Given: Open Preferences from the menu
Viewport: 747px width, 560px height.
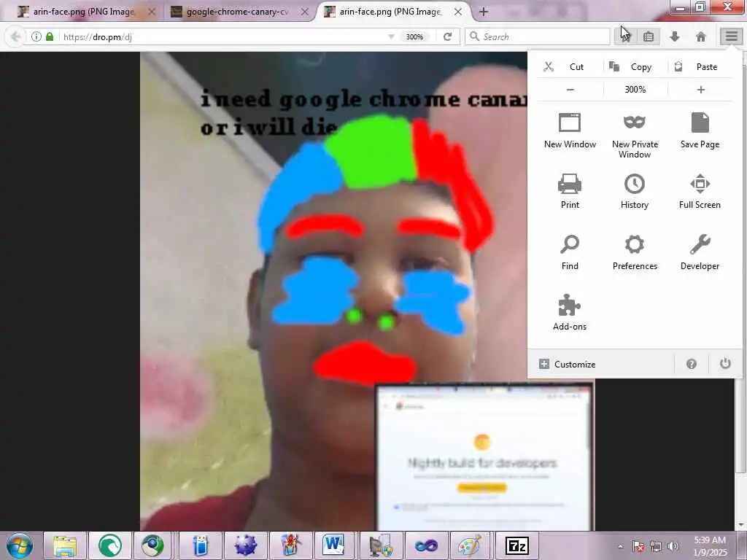Looking at the screenshot, I should (x=635, y=252).
